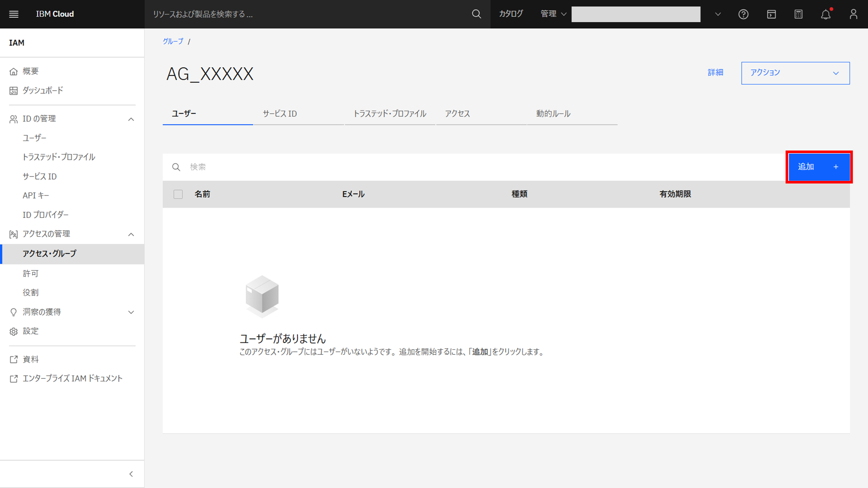Open the user profile avatar icon
Image resolution: width=868 pixels, height=488 pixels.
click(853, 14)
